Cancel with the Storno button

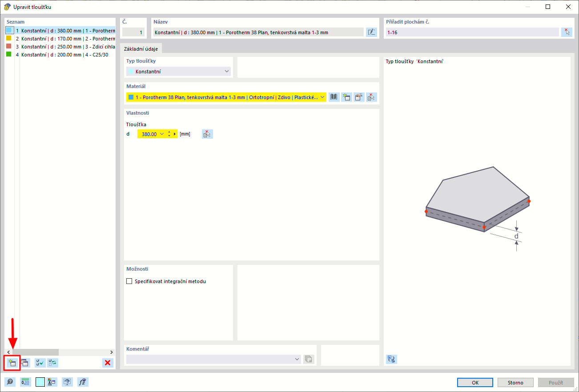click(x=515, y=382)
